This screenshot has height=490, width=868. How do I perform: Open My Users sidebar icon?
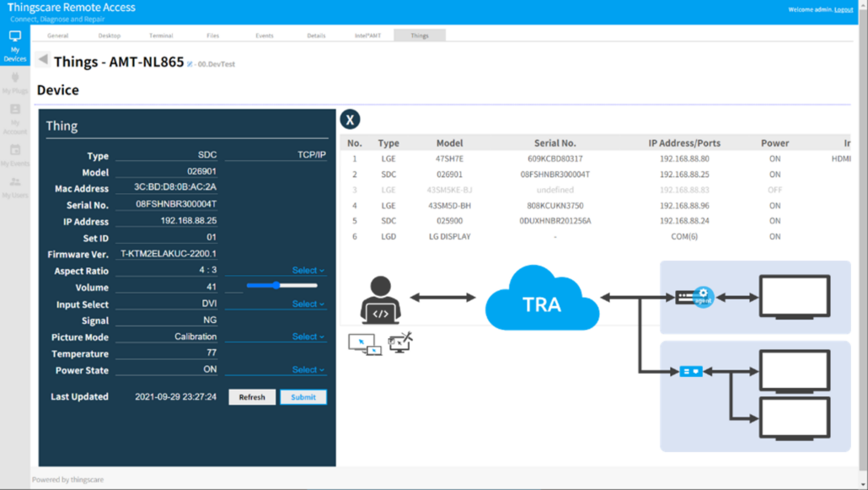15,187
